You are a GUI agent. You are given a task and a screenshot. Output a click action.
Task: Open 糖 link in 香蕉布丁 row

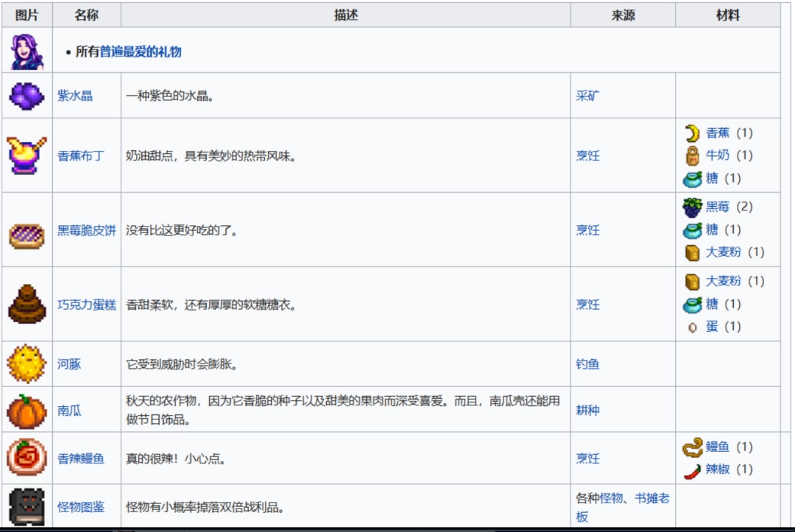[x=712, y=178]
